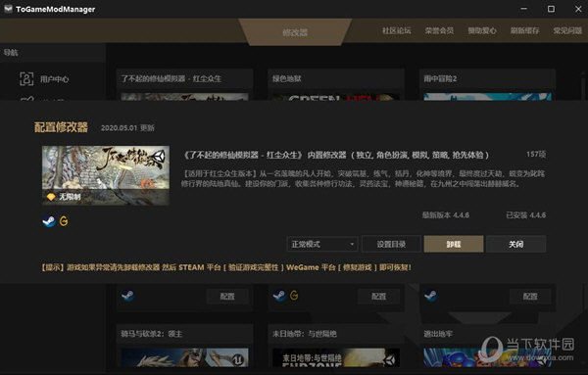Open 社区论坛 in the top menu

(x=396, y=30)
